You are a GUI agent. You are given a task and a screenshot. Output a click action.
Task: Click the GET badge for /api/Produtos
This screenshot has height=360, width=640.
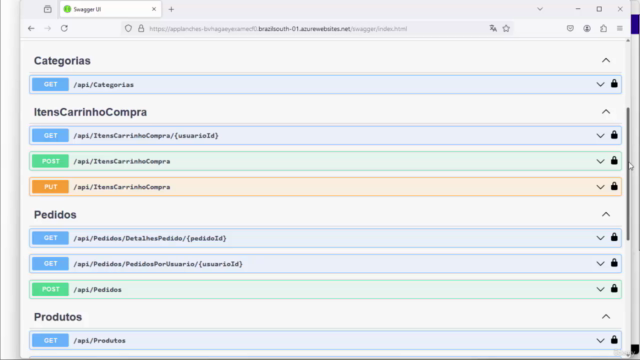tap(51, 340)
